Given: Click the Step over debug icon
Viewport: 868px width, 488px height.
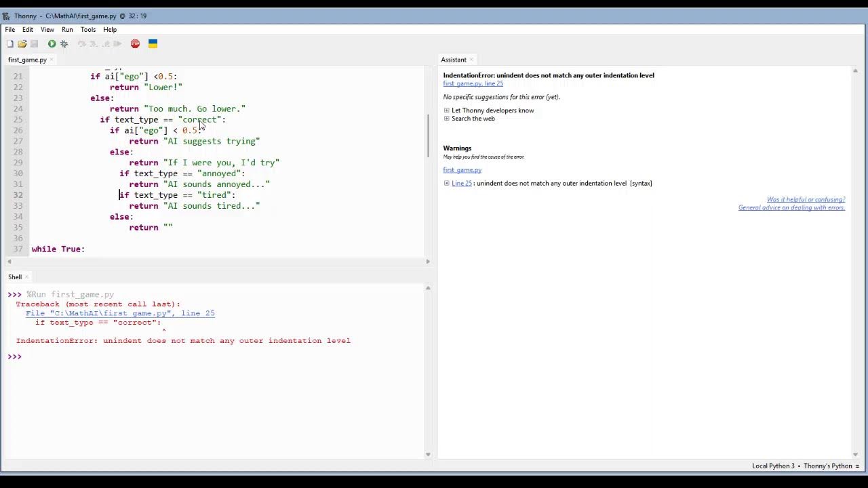Looking at the screenshot, I should click(x=81, y=44).
